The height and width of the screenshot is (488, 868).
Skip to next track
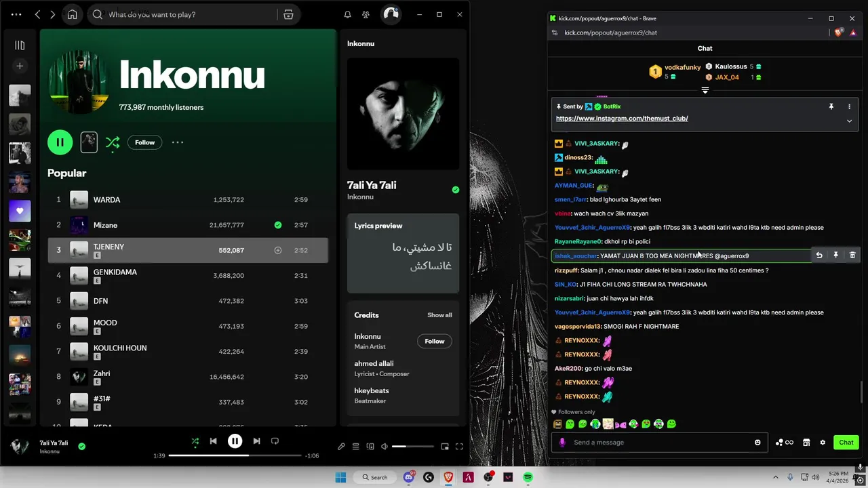256,441
